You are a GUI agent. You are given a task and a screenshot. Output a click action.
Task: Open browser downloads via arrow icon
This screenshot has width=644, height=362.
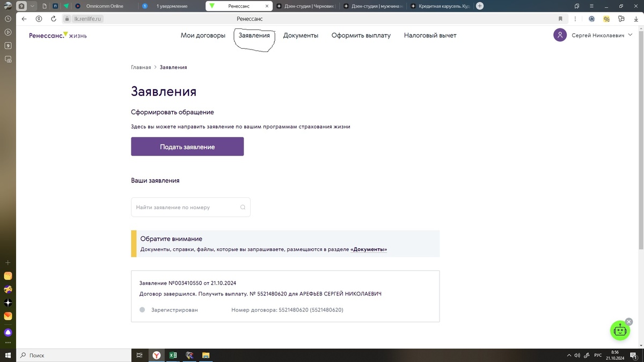636,18
